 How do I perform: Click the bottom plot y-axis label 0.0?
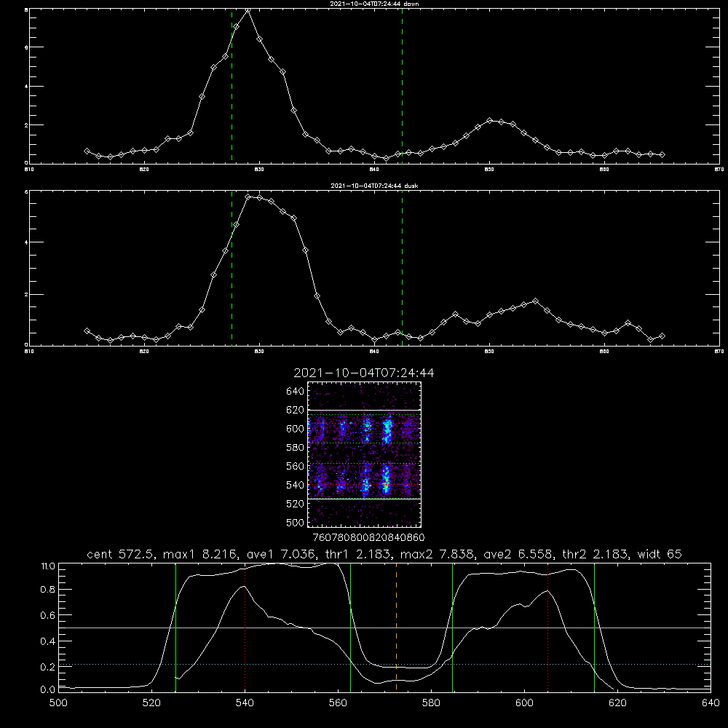pos(48,689)
